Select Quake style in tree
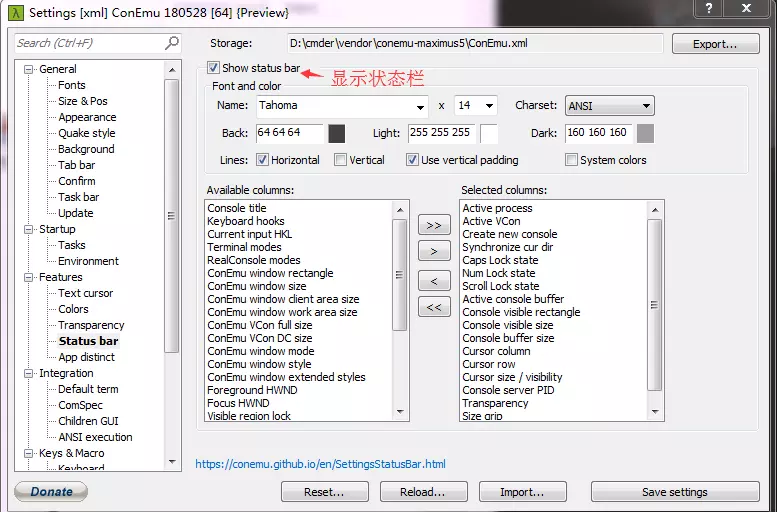Image resolution: width=777 pixels, height=512 pixels. pos(87,133)
